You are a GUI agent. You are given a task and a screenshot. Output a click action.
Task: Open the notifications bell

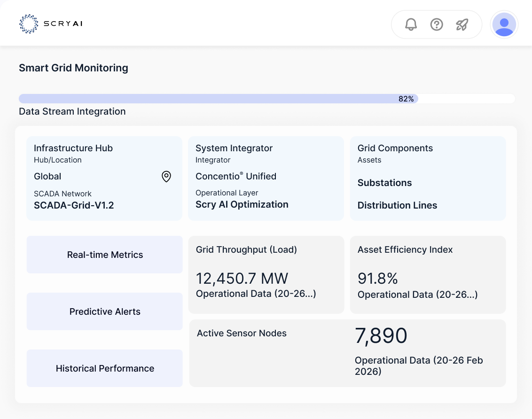click(411, 24)
